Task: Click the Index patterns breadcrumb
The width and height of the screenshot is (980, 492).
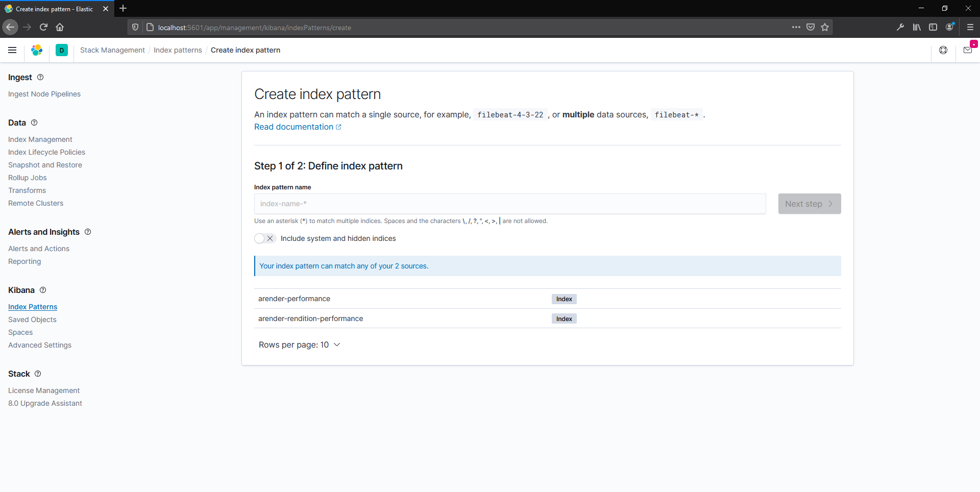Action: pos(178,50)
